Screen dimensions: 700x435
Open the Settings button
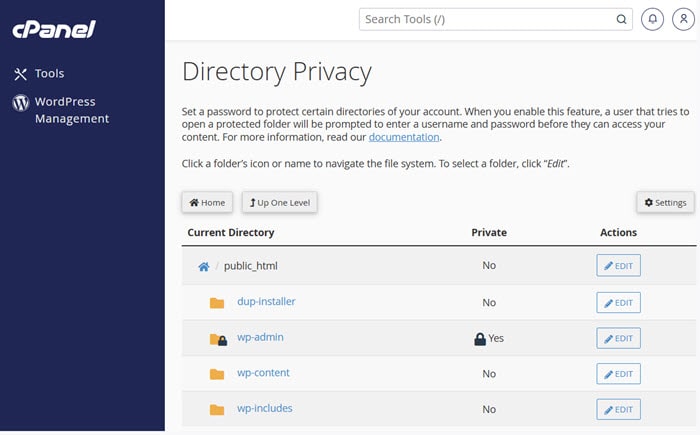pyautogui.click(x=665, y=202)
